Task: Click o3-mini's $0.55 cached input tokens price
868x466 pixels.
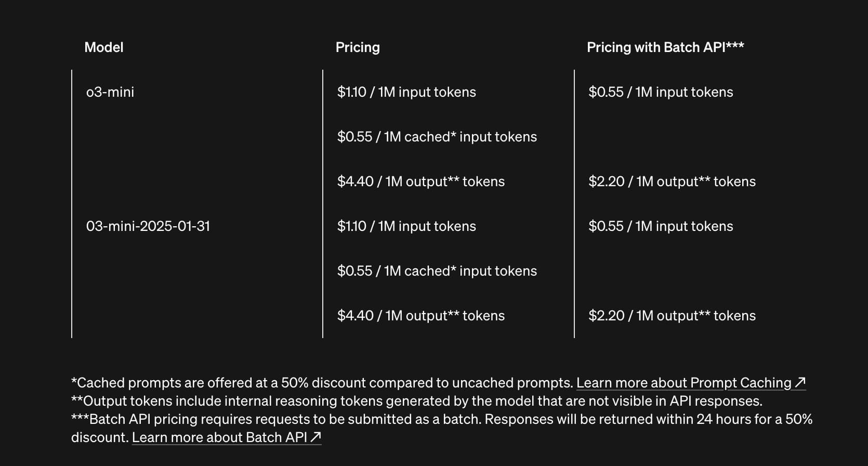Action: tap(437, 137)
